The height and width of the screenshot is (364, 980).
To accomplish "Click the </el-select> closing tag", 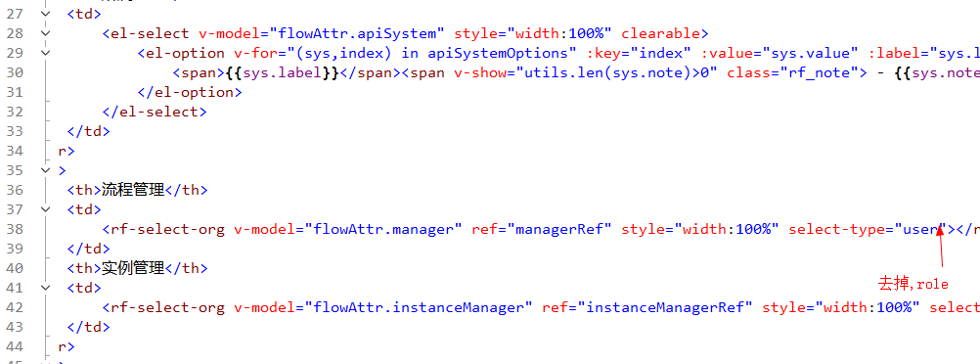I will (x=155, y=112).
